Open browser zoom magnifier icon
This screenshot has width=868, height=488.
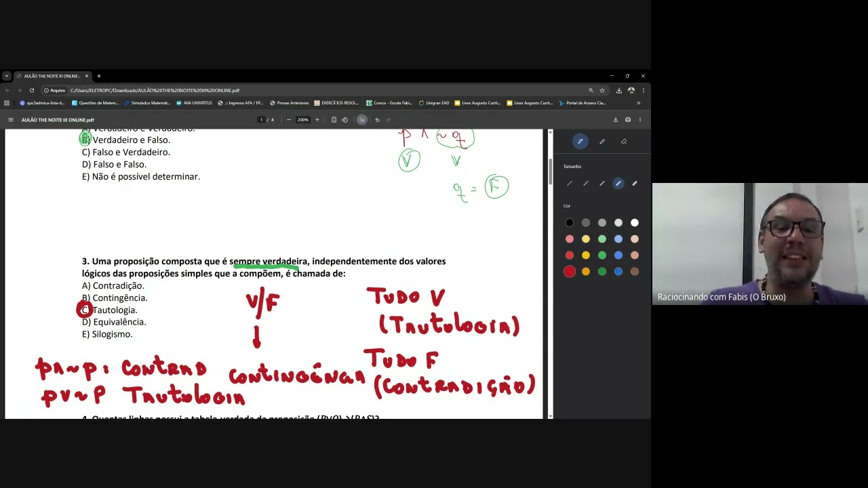click(591, 90)
